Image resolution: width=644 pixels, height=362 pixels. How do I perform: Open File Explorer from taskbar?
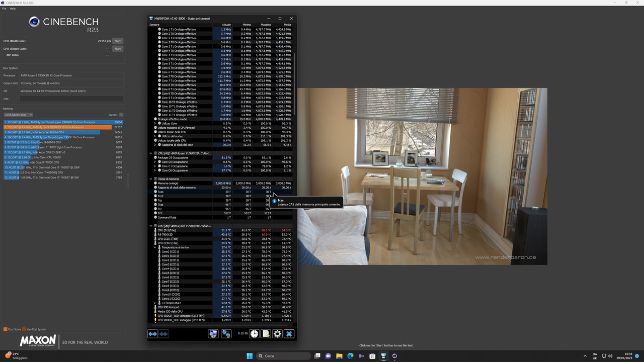point(339,356)
